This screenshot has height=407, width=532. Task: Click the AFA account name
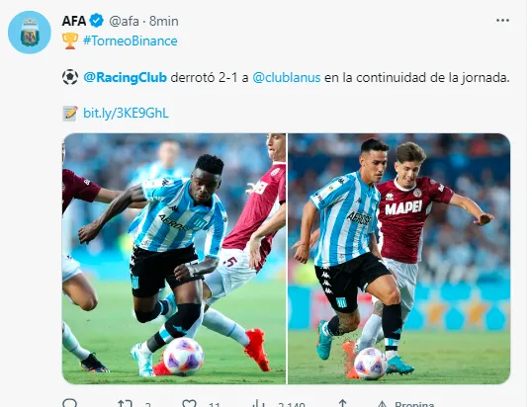[x=74, y=21]
